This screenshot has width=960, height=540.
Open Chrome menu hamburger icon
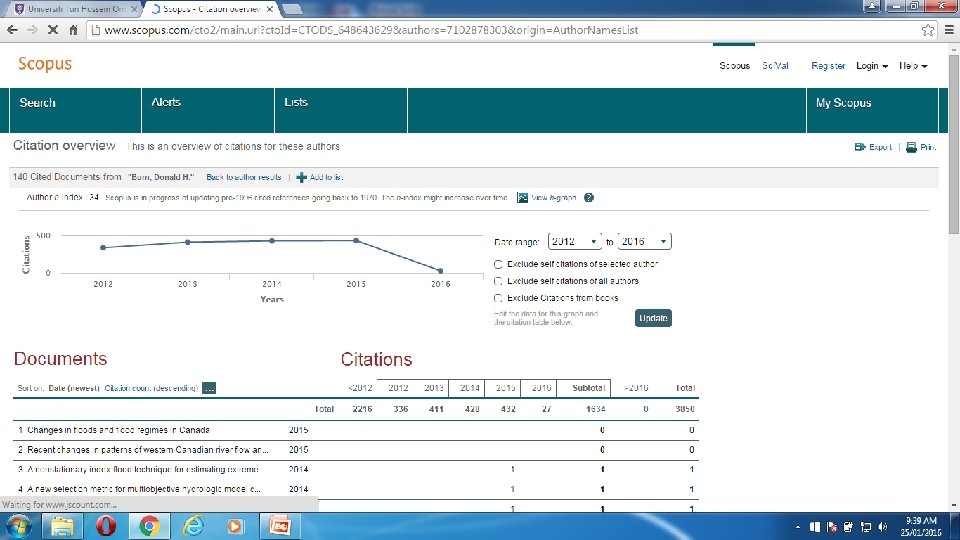pos(949,30)
